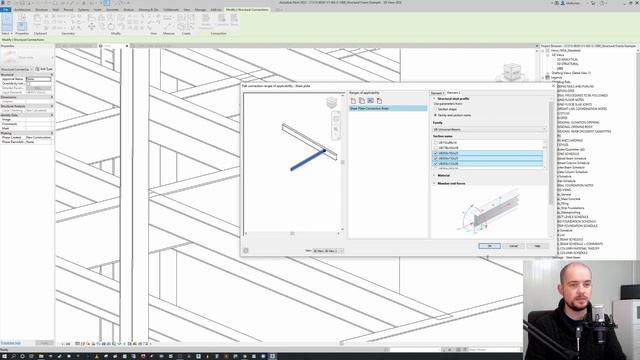Click the ViewCube in the dialog preview pane
640x360 pixels.
332,102
